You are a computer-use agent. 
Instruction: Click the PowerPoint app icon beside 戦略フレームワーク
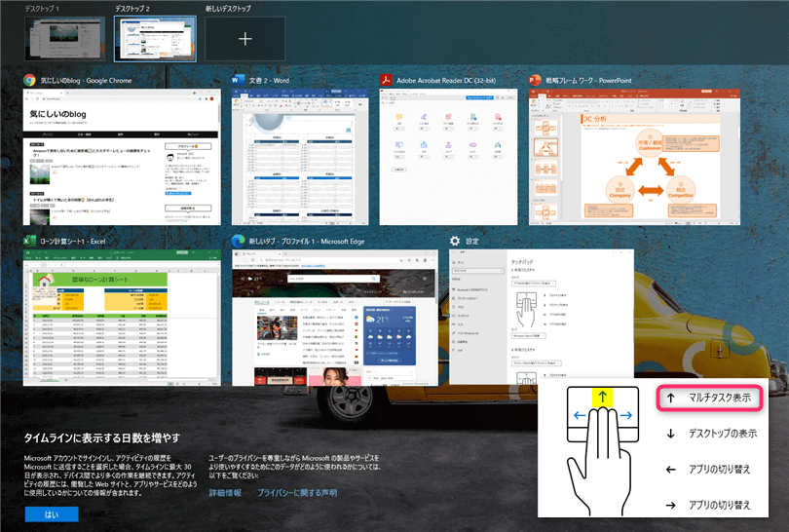tap(535, 80)
